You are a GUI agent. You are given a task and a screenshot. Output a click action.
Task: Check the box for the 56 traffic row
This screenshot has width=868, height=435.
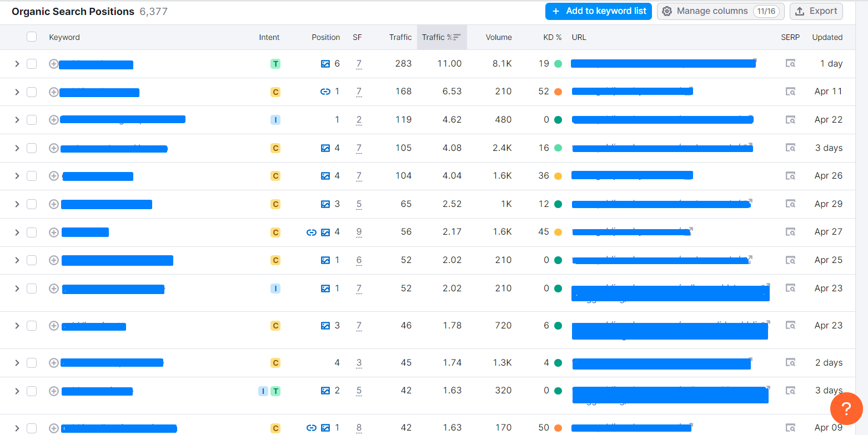pyautogui.click(x=32, y=232)
